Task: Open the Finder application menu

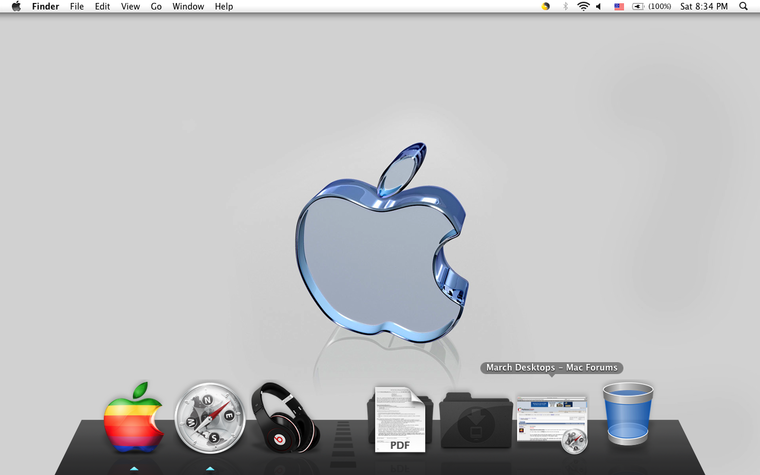Action: point(45,6)
